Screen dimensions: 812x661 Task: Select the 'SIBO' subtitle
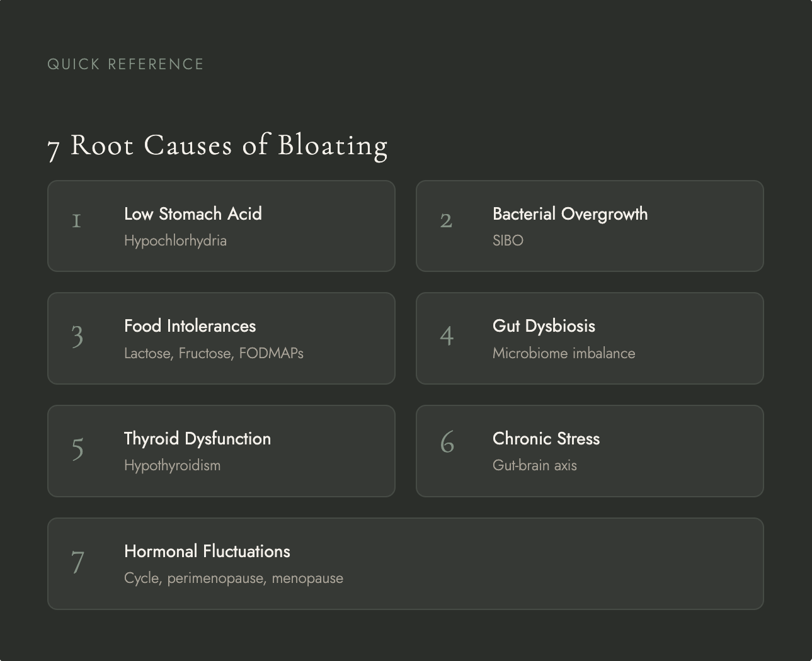pyautogui.click(x=508, y=240)
